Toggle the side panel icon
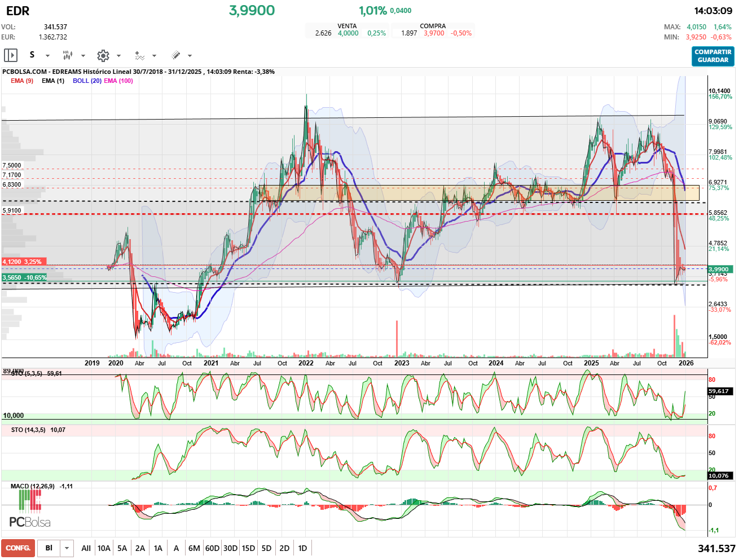 (x=11, y=55)
